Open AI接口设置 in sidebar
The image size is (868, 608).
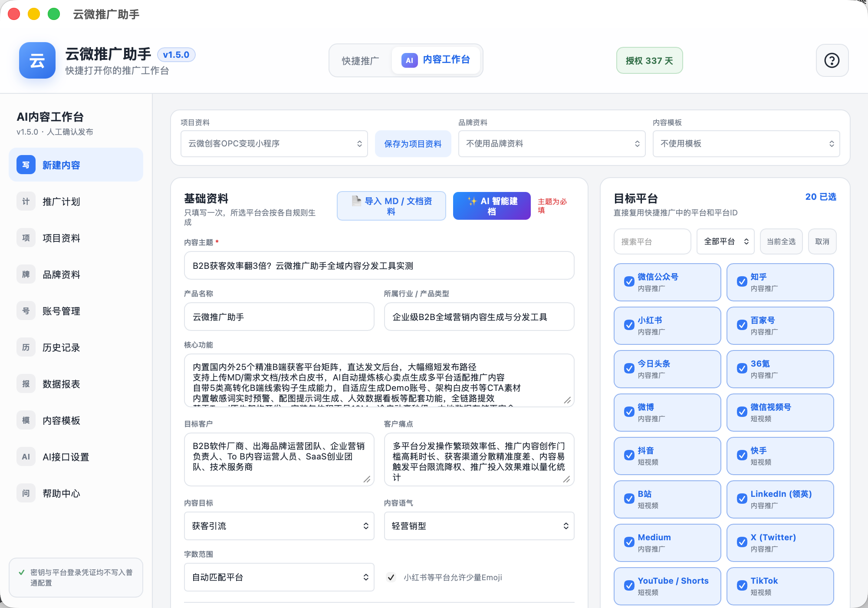[x=76, y=457]
